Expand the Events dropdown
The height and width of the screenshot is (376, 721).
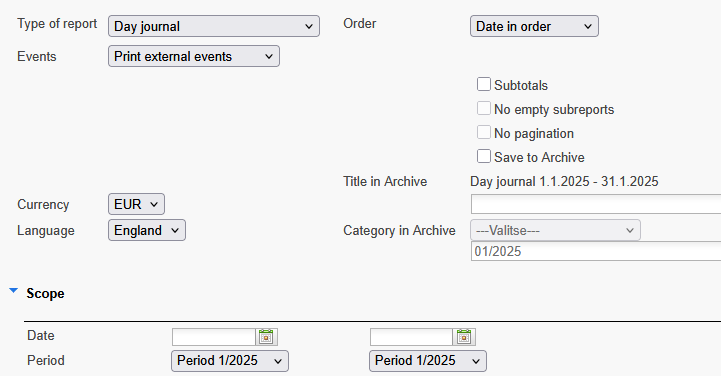[194, 56]
